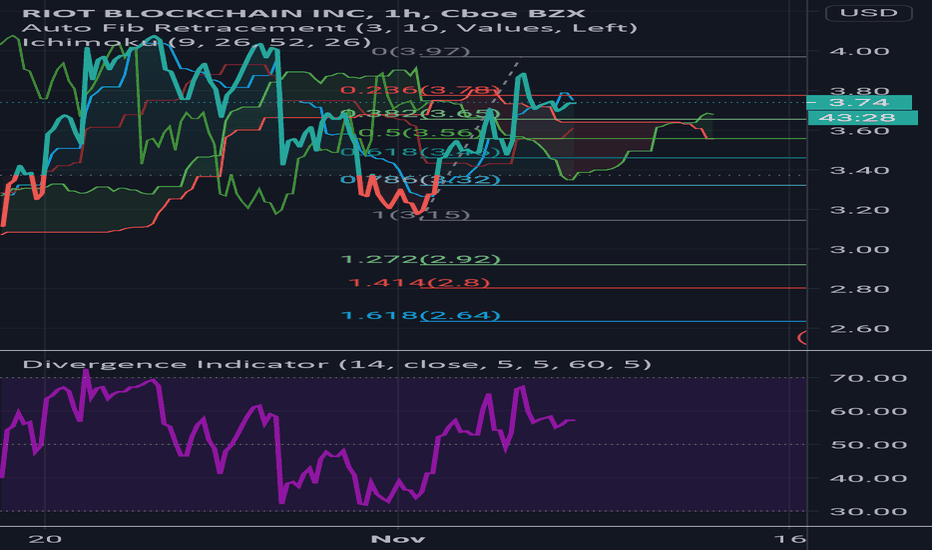Click the USD currency button
This screenshot has width=932, height=550.
[x=868, y=12]
